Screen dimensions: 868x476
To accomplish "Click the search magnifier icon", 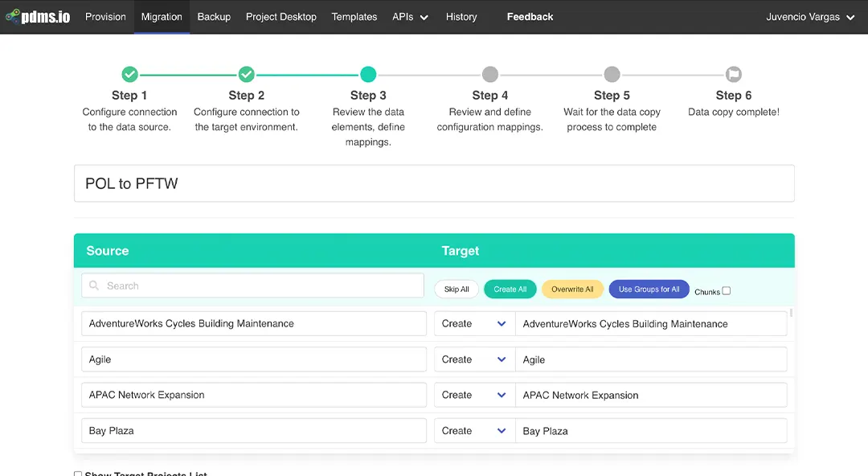I will (95, 285).
